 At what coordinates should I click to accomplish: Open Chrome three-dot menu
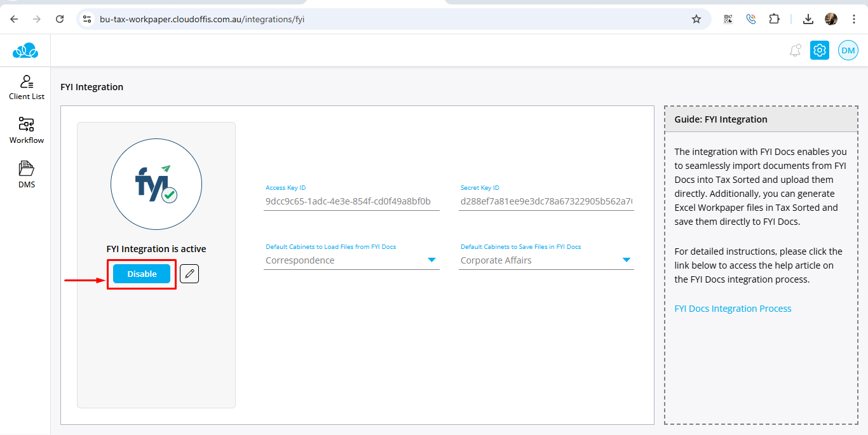pyautogui.click(x=854, y=19)
